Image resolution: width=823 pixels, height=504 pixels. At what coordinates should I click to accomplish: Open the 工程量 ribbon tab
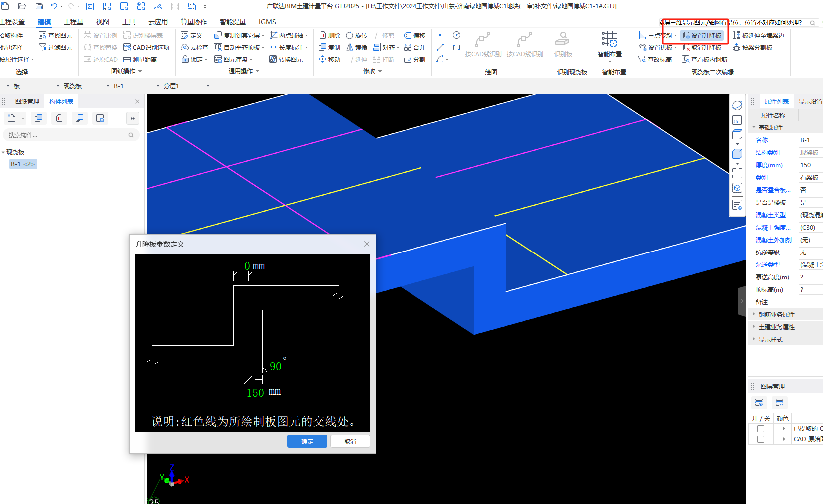click(73, 22)
